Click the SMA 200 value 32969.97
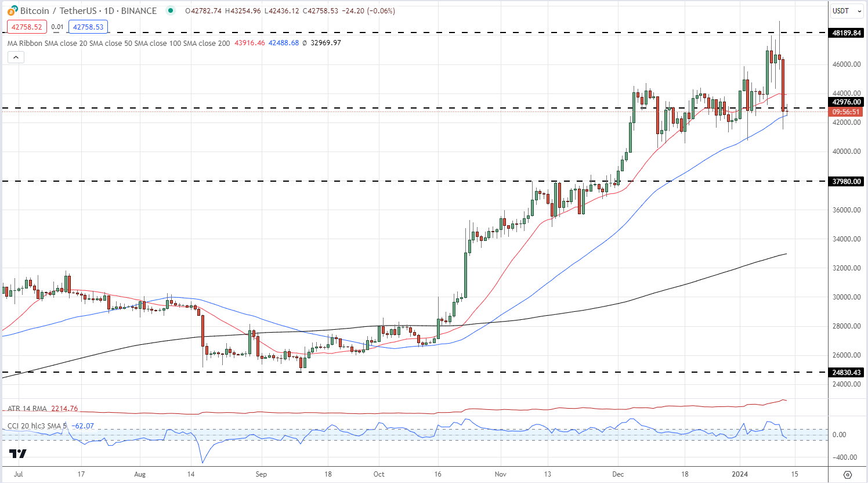Viewport: 868px width, 483px height. click(x=325, y=43)
